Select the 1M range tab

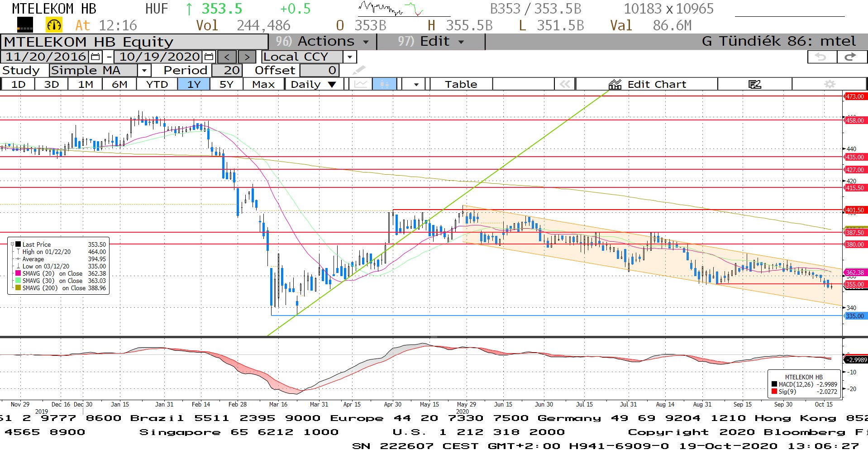point(86,84)
